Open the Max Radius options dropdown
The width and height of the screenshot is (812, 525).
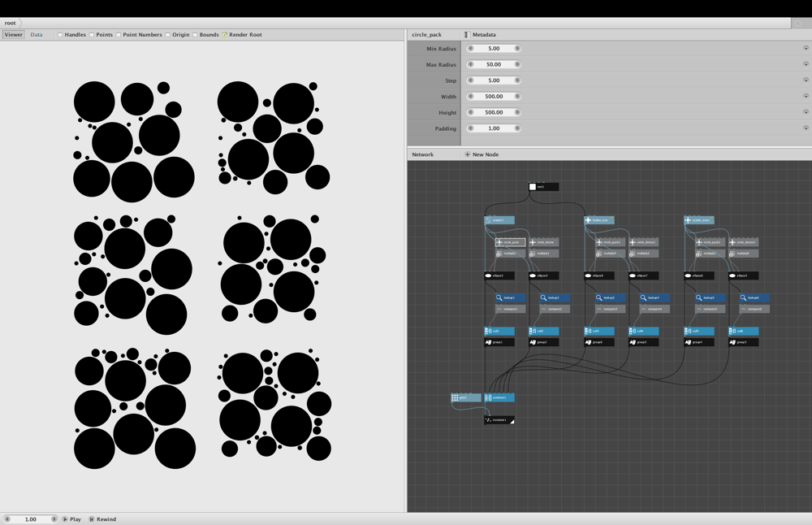(x=806, y=64)
